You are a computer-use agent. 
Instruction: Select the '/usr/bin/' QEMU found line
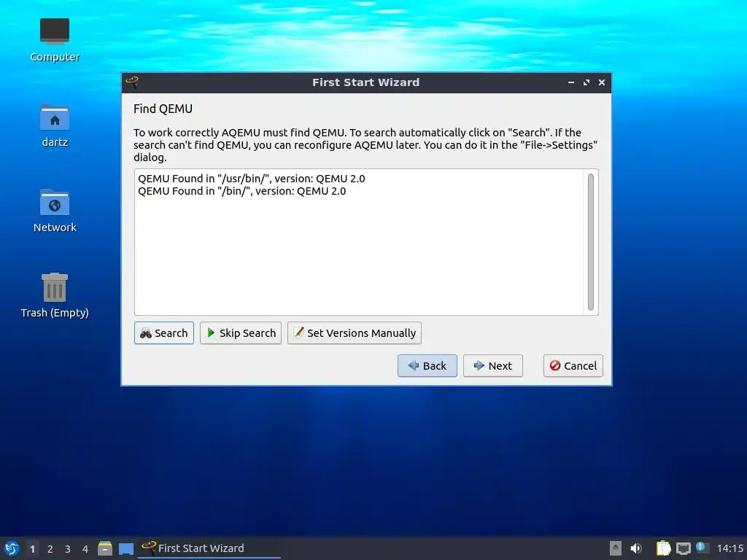click(252, 179)
